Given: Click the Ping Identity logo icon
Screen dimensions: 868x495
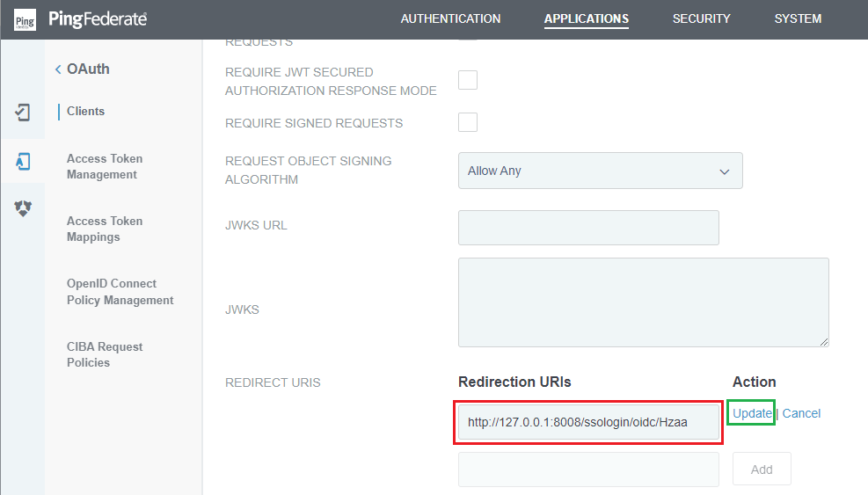Looking at the screenshot, I should click(25, 20).
